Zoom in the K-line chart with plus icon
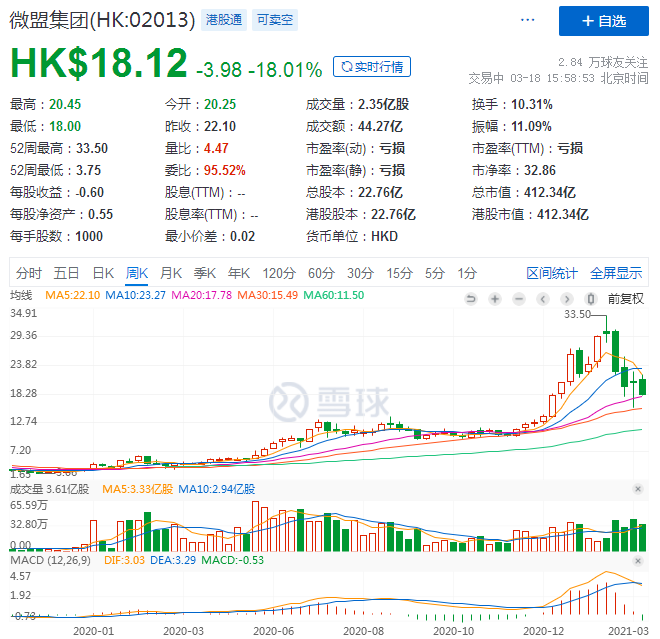 pos(495,299)
